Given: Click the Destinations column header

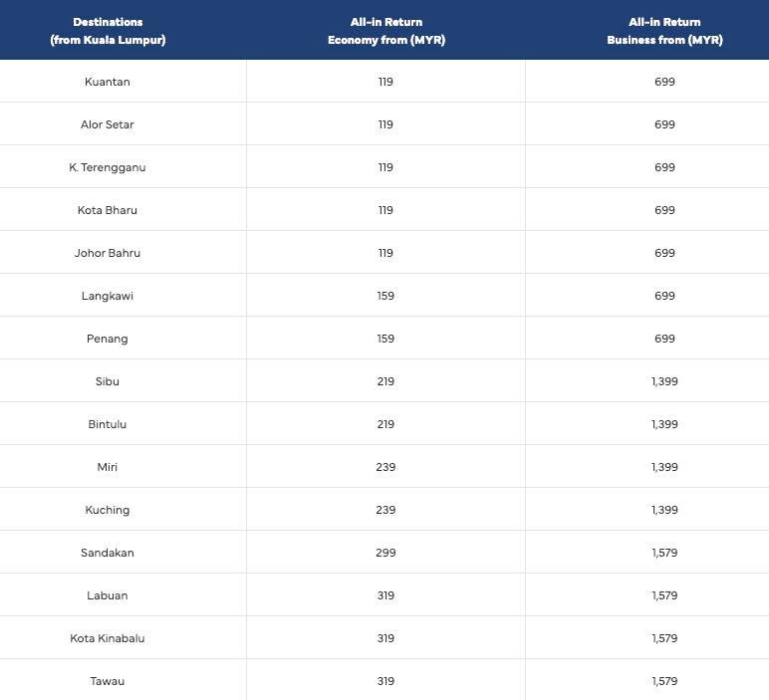Looking at the screenshot, I should (108, 31).
